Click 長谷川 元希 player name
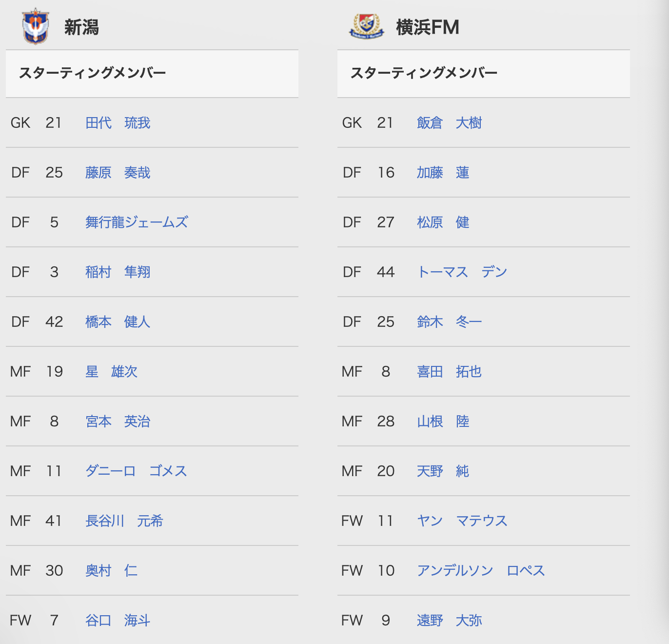 [124, 521]
